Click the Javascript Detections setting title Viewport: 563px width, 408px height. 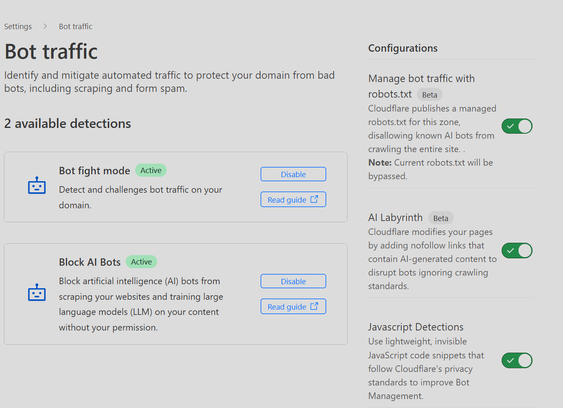click(416, 327)
